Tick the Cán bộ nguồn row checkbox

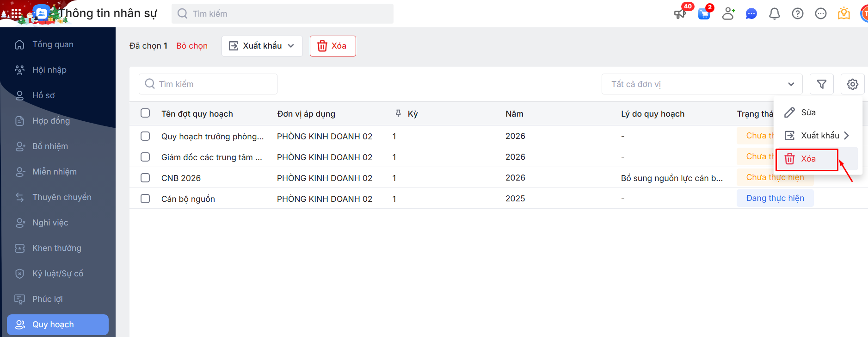click(x=145, y=199)
